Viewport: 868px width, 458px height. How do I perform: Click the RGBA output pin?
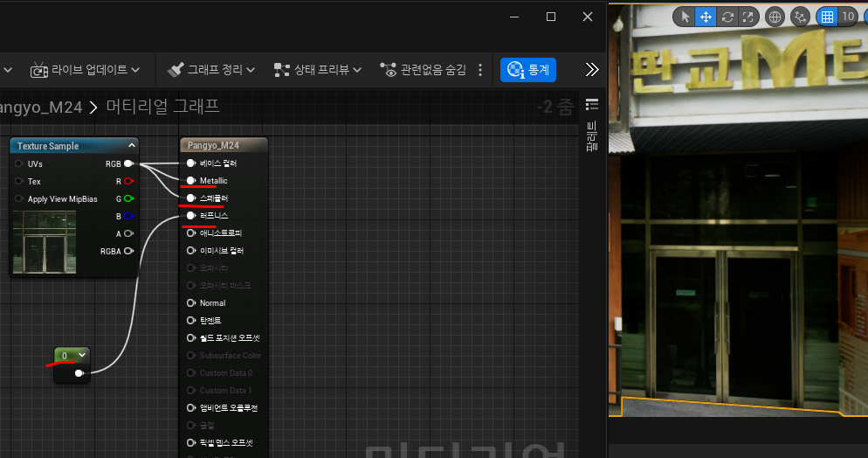128,251
